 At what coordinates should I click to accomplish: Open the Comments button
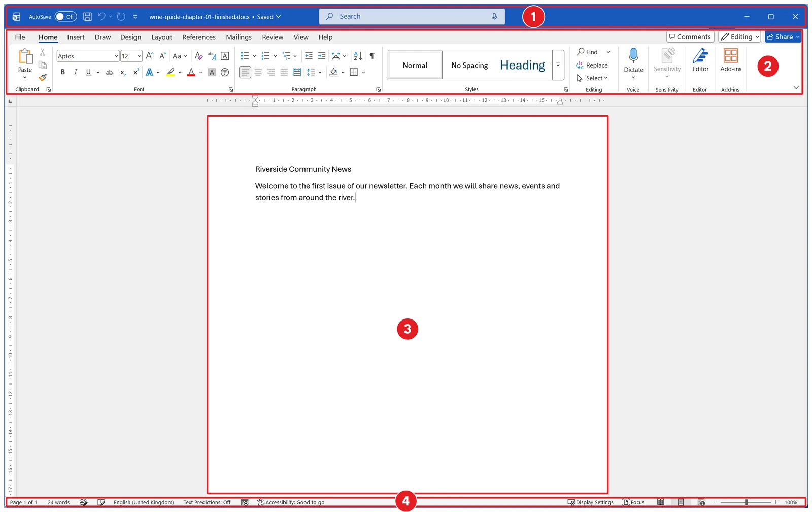[x=690, y=37]
